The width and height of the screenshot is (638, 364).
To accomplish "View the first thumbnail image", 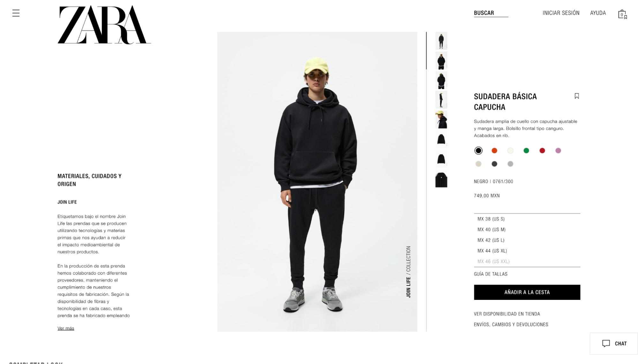I will [x=441, y=41].
